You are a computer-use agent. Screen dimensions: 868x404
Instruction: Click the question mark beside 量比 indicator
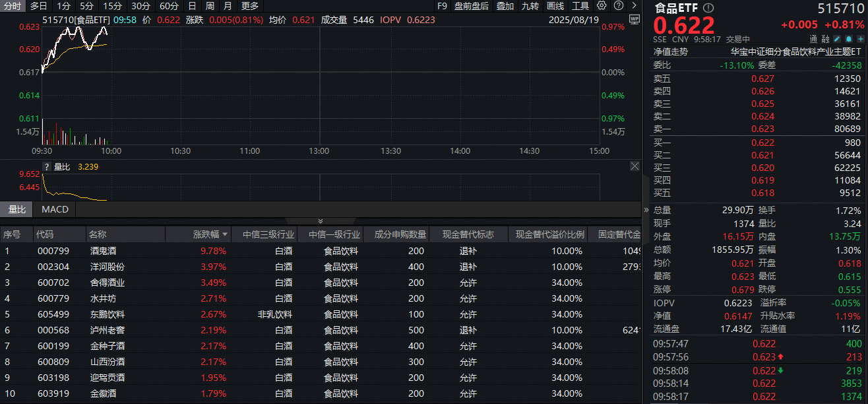click(47, 167)
